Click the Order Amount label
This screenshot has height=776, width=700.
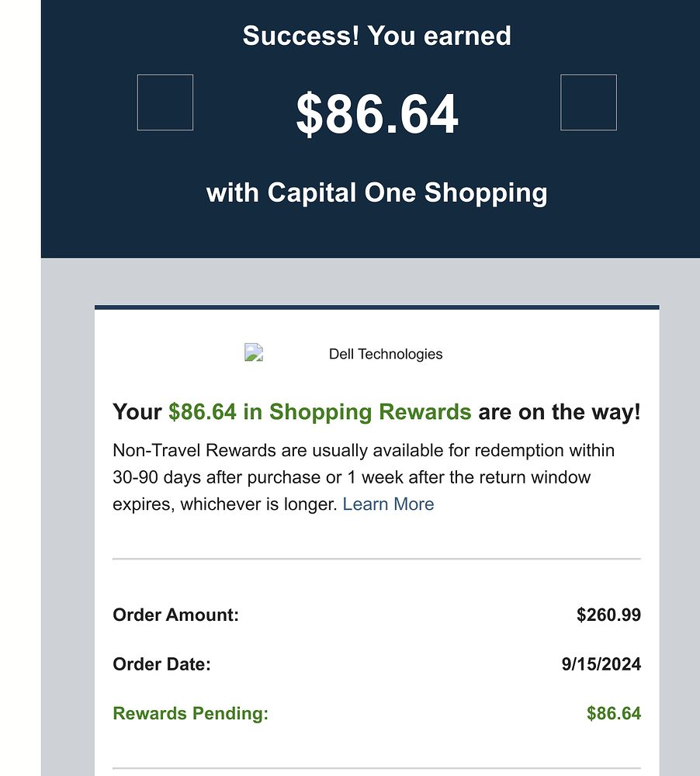175,615
